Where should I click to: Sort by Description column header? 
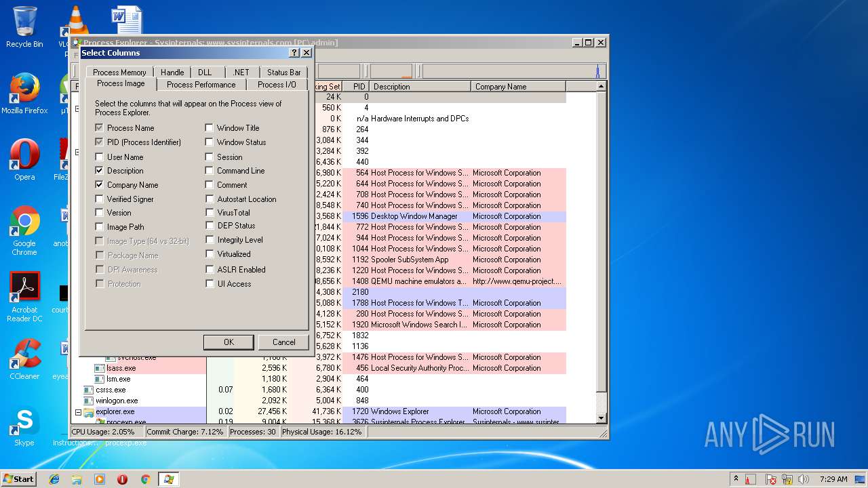(x=420, y=87)
